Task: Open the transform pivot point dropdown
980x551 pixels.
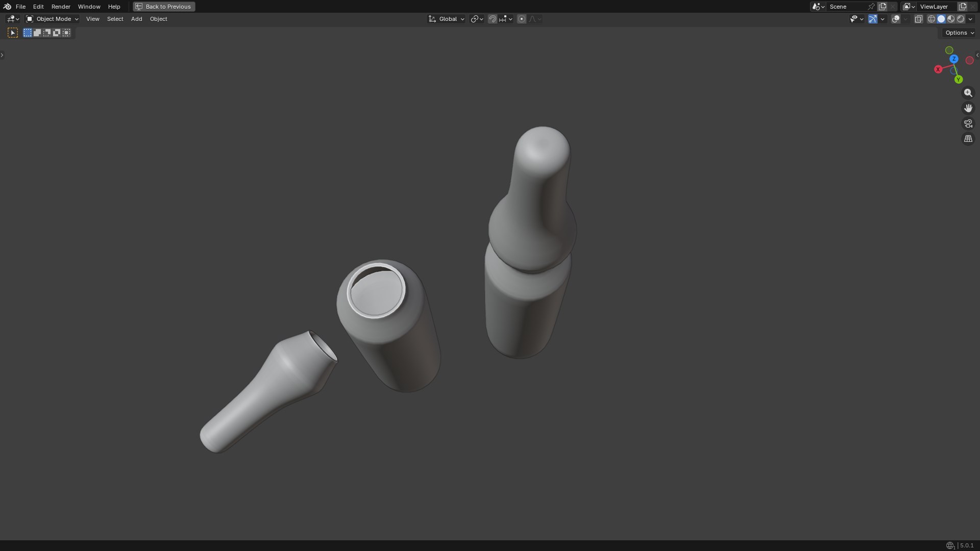Action: pyautogui.click(x=477, y=19)
